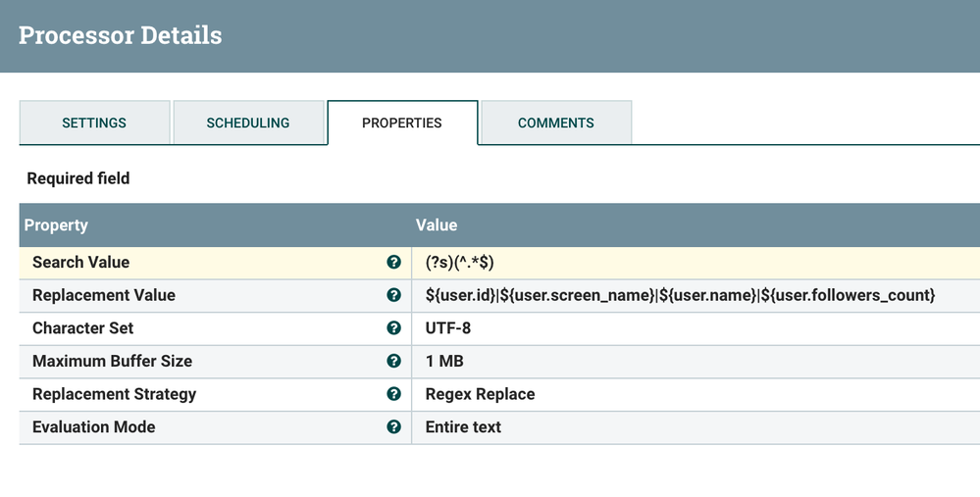Click help icon next to Search Value
Viewport: 980px width, 497px height.
coord(393,263)
